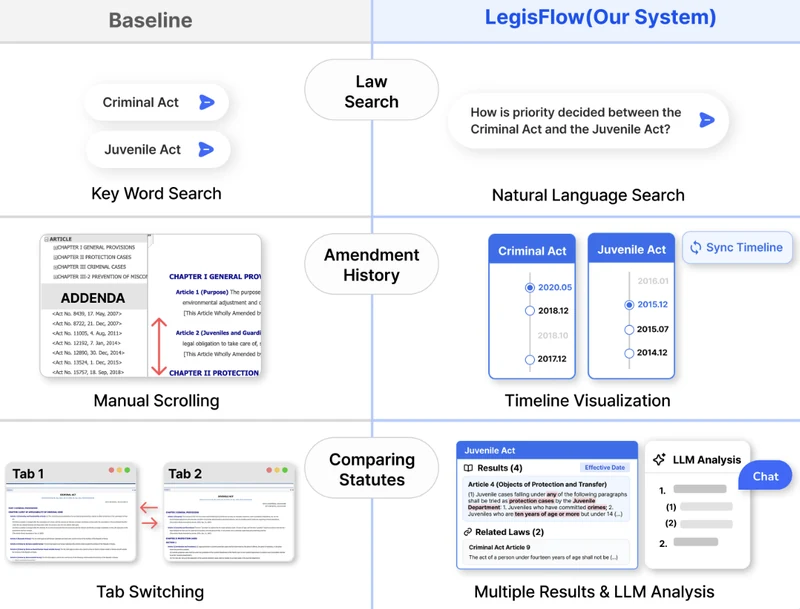Click the Effective Date tag
800x609 pixels.
click(x=605, y=468)
